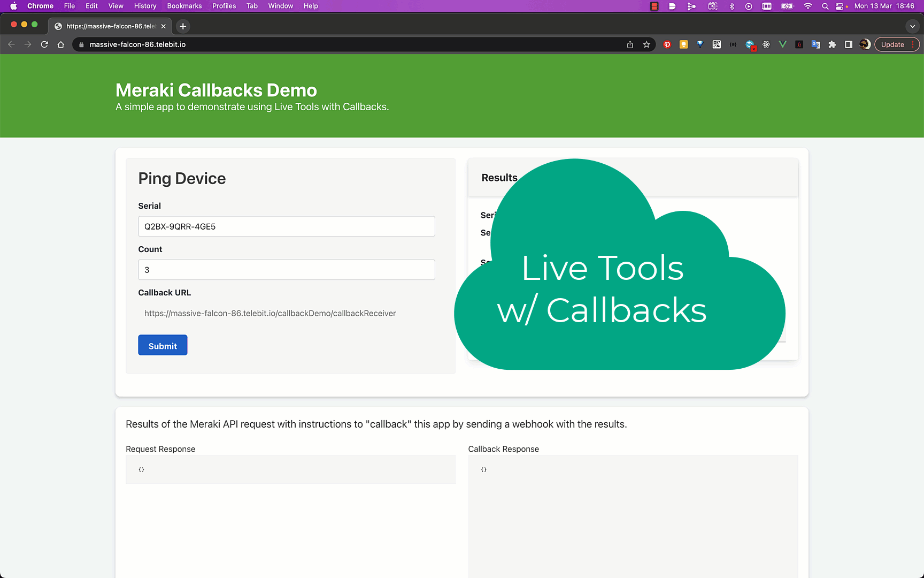Open the Chrome app menu

pos(40,6)
